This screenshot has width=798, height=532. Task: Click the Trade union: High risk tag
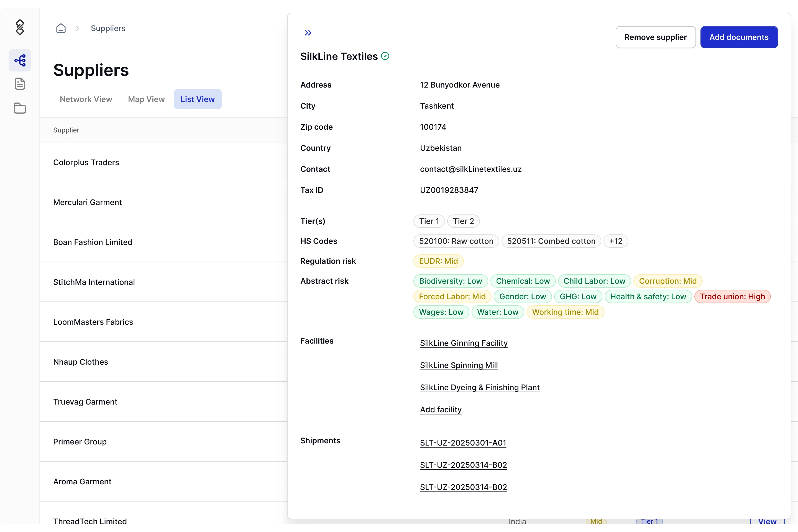pos(732,296)
